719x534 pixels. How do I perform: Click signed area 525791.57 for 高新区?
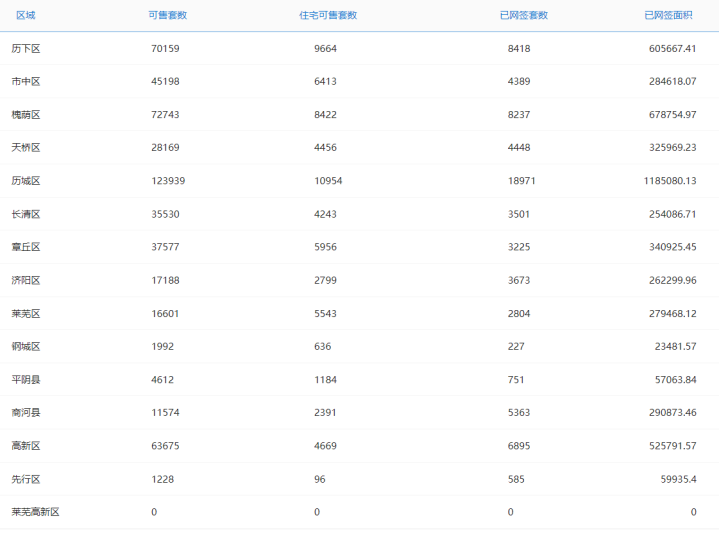point(673,446)
